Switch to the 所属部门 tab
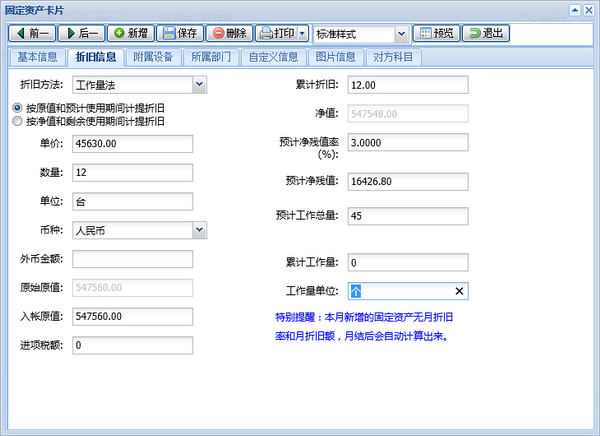600x436 pixels. coord(211,57)
